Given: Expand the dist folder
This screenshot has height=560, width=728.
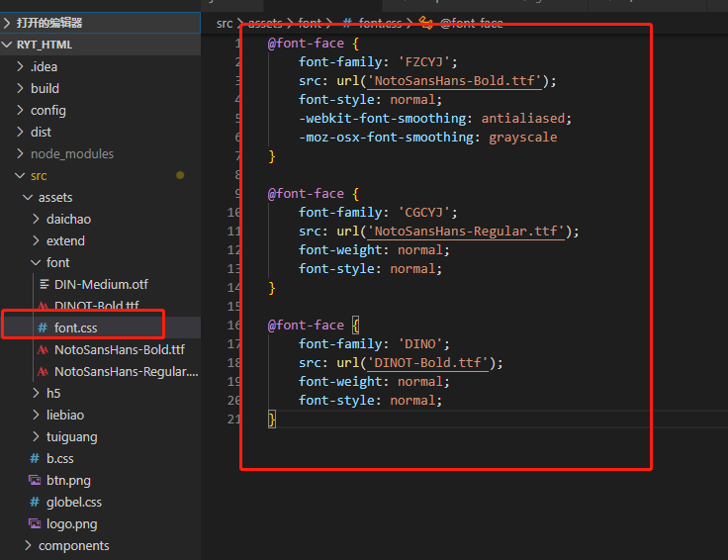Looking at the screenshot, I should 20,132.
